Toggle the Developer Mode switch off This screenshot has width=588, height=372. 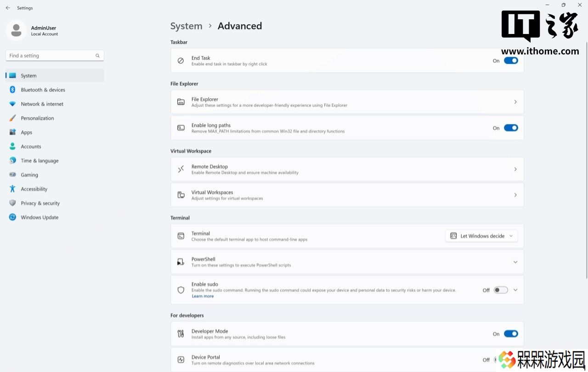pos(511,334)
